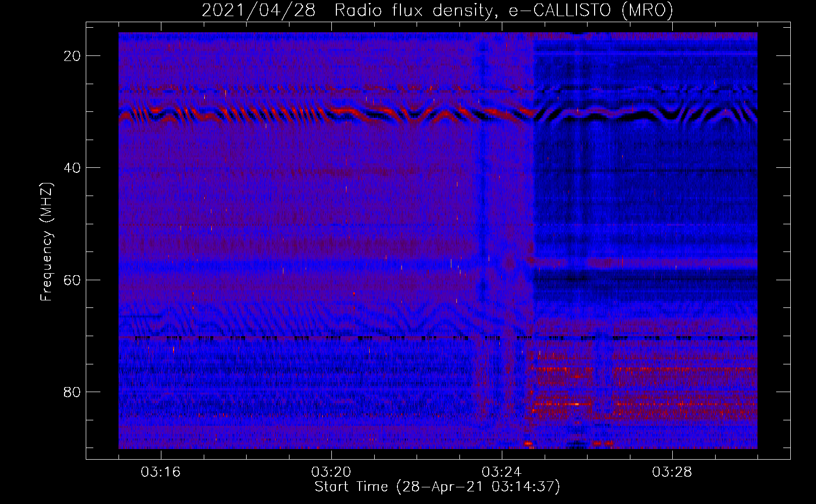Click the 40 MHz frequency tick label
The height and width of the screenshot is (504, 816).
(x=72, y=168)
